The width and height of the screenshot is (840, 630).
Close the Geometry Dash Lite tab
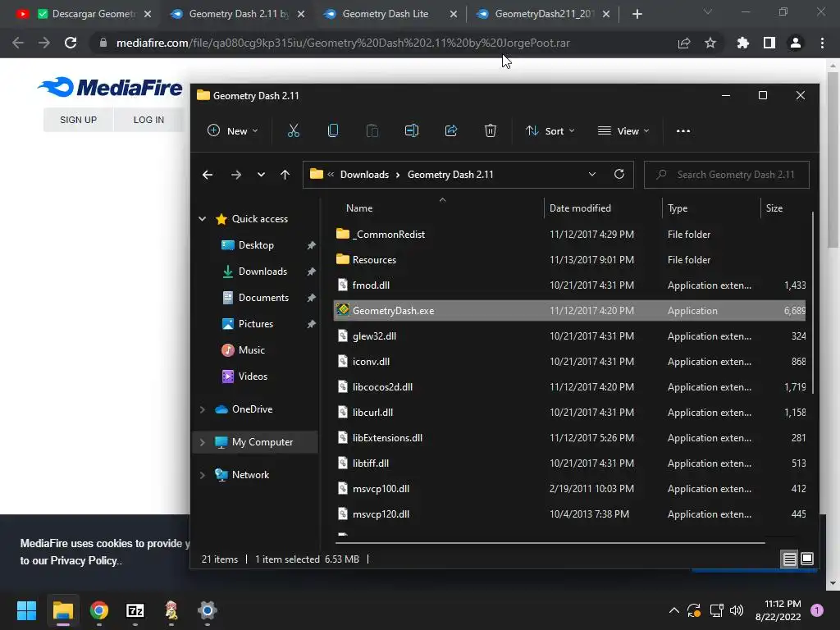point(453,14)
